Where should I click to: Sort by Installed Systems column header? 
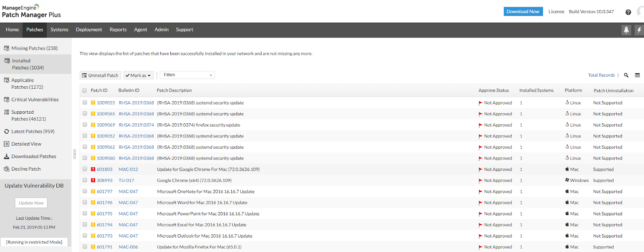(537, 90)
